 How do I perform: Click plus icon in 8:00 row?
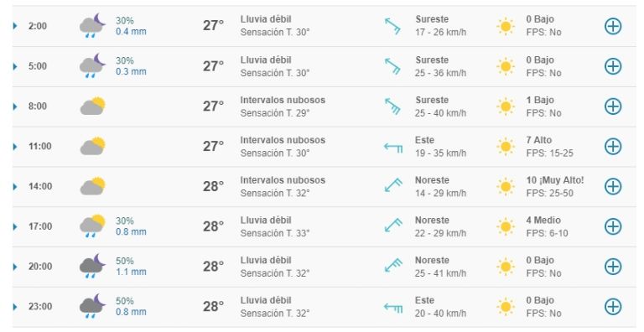click(x=613, y=106)
